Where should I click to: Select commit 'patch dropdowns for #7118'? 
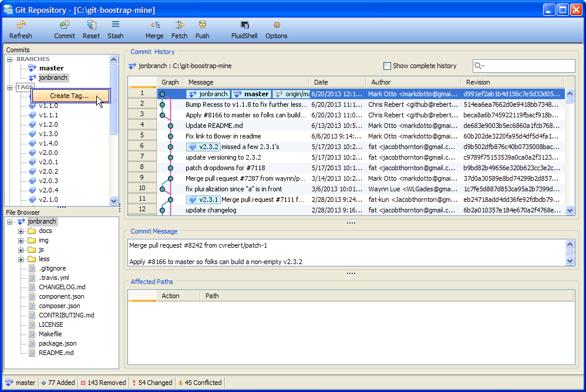346,168
